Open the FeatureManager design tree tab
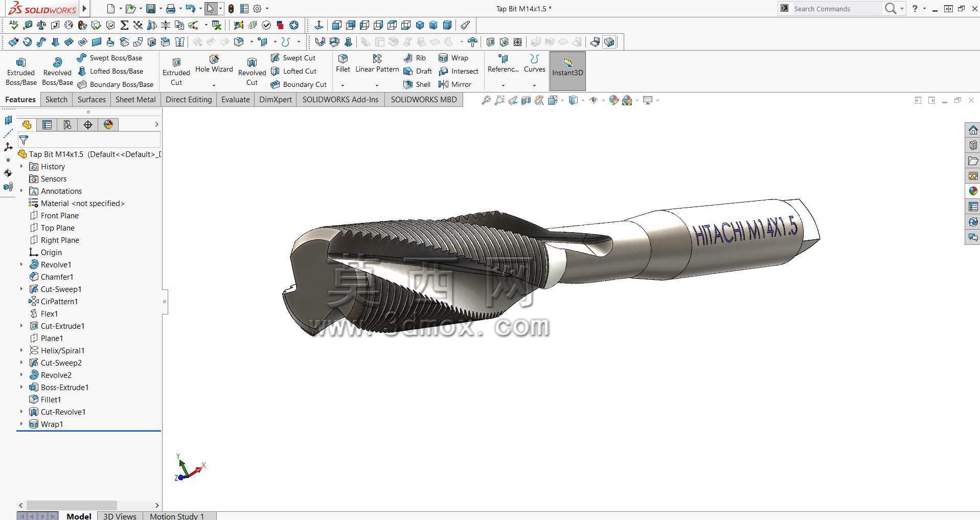 27,125
